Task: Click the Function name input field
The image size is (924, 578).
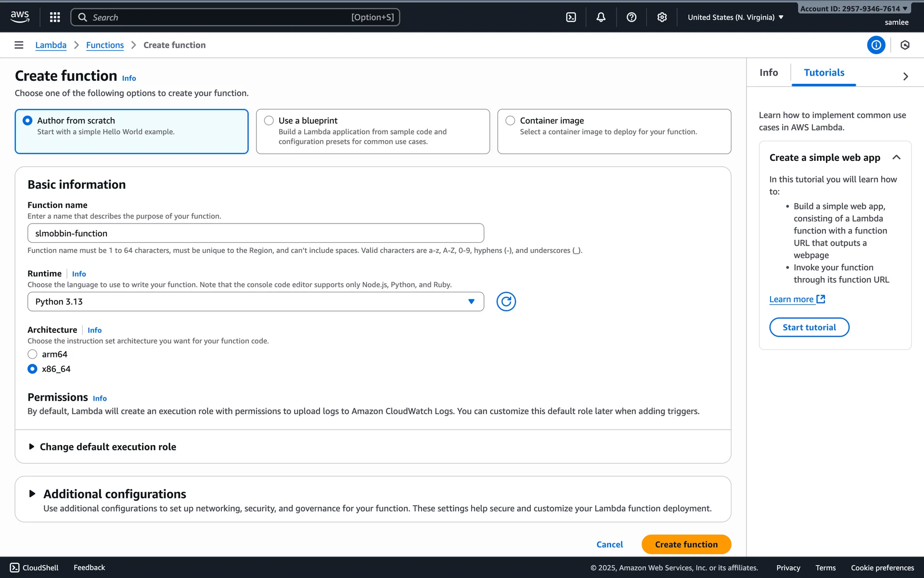Action: [256, 233]
